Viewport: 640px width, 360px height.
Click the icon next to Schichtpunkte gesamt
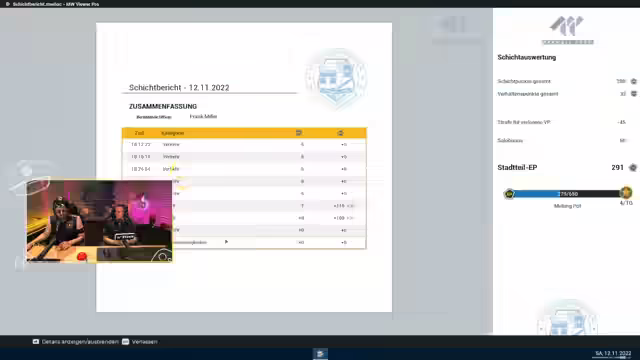click(x=633, y=81)
